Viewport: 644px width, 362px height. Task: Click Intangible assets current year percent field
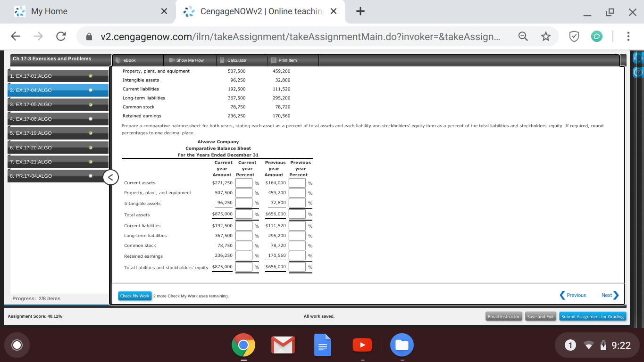point(244,203)
